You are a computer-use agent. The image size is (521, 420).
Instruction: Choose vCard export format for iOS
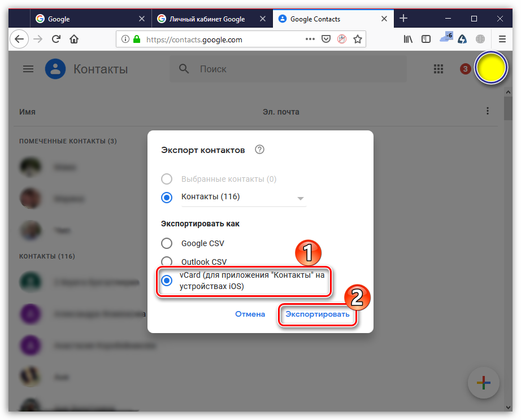[x=167, y=281]
